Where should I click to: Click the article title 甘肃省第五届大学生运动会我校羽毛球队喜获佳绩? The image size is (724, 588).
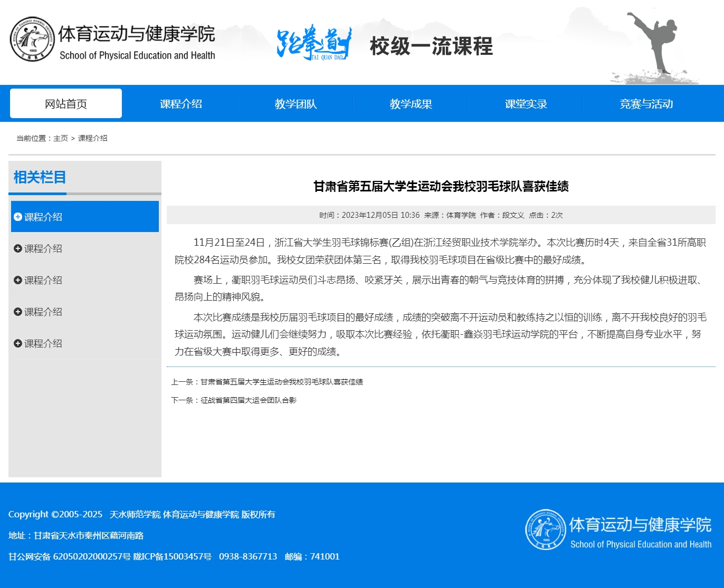click(441, 186)
